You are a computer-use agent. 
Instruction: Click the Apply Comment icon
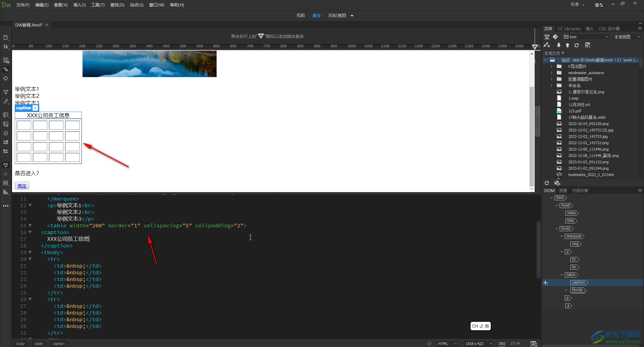(x=6, y=115)
